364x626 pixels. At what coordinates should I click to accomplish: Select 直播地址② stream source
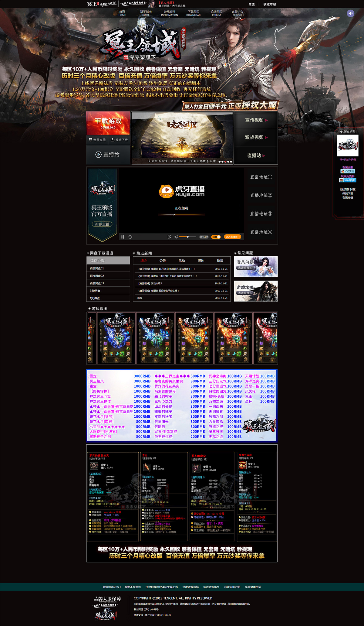click(261, 195)
